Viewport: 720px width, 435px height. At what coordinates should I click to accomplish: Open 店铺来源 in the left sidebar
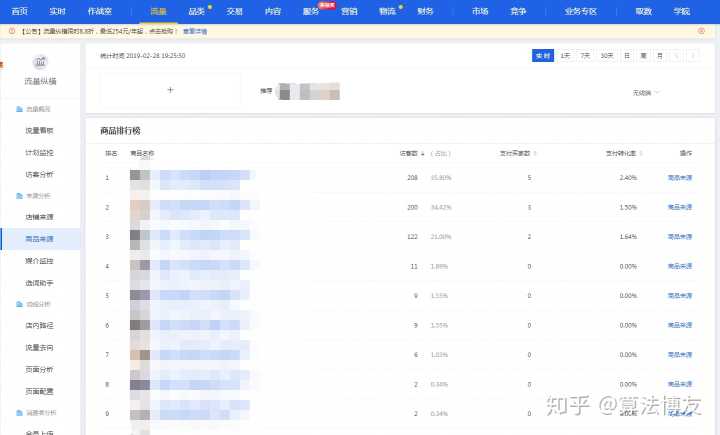(39, 217)
